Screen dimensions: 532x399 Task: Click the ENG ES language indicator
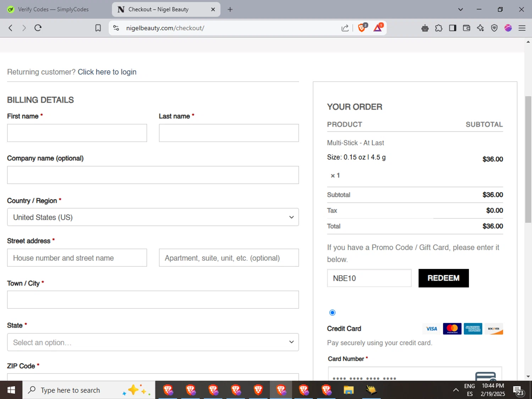pos(470,390)
